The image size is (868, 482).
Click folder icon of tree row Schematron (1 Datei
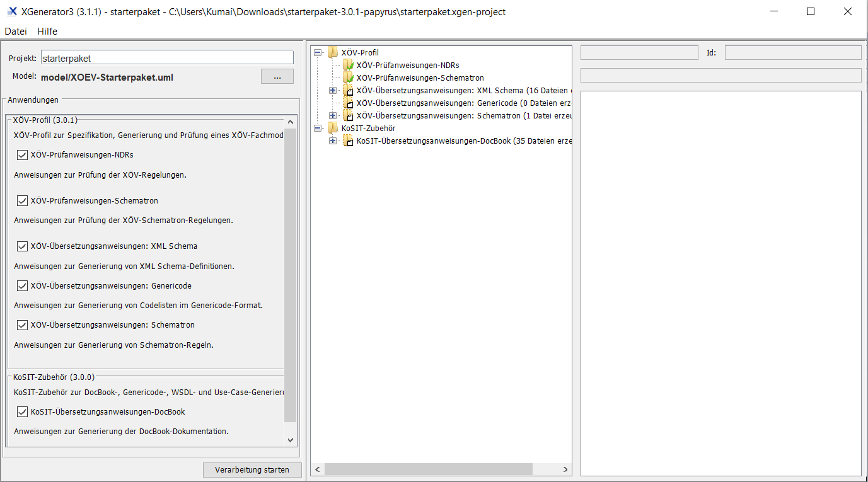[348, 116]
